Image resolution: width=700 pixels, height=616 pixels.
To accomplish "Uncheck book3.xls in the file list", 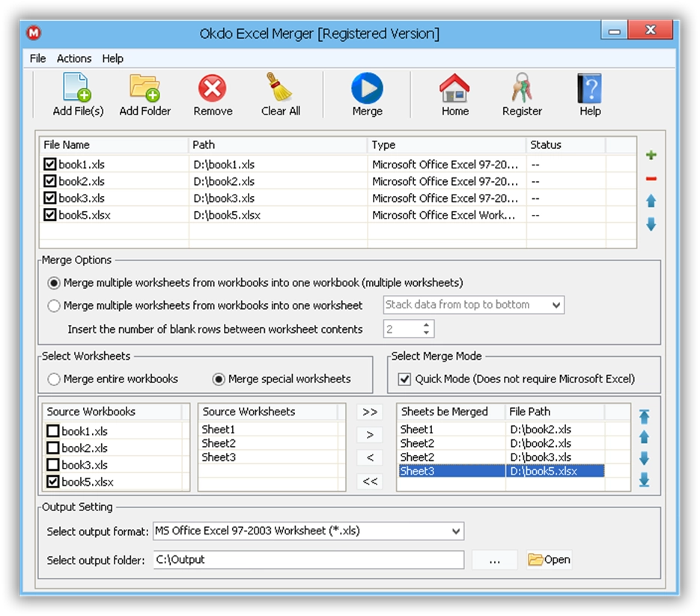I will pyautogui.click(x=49, y=198).
